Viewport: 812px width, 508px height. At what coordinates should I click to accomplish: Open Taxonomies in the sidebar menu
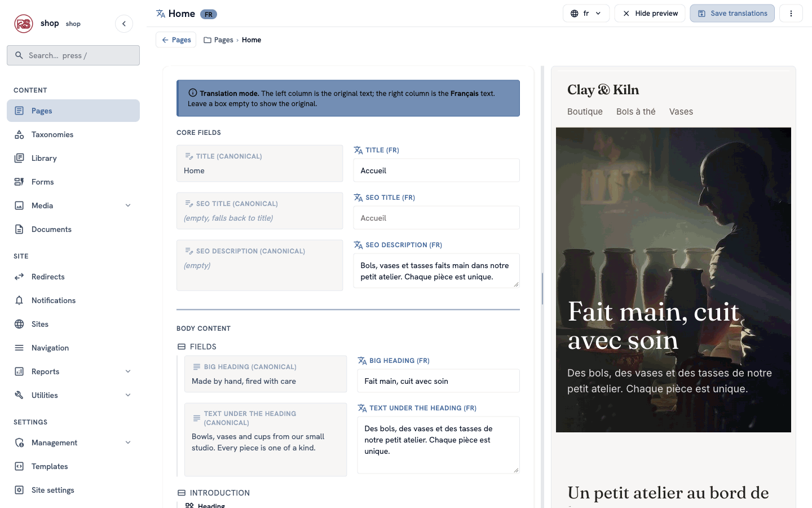[x=73, y=134]
